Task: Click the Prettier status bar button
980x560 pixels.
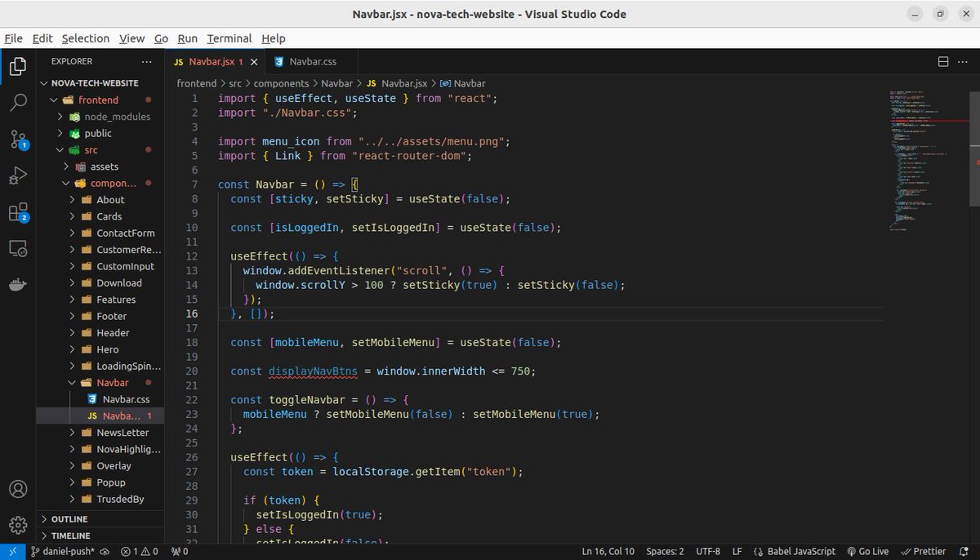Action: click(923, 552)
